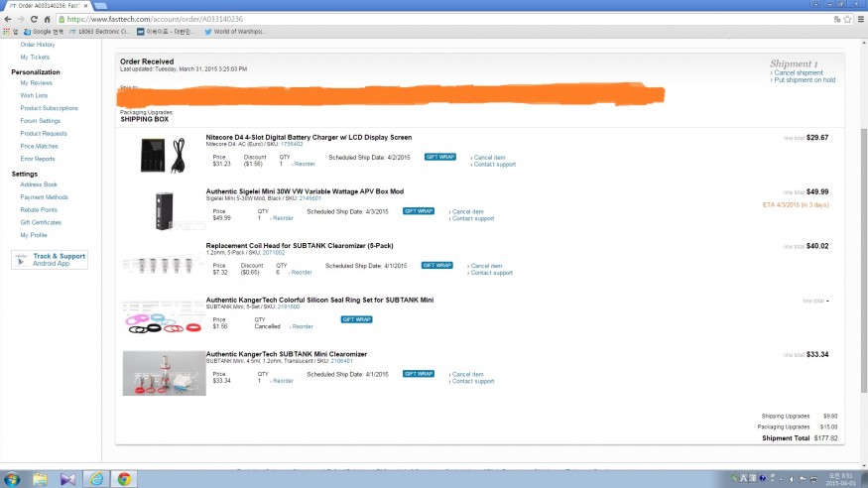This screenshot has width=868, height=488.
Task: Click Track & Support Android App banner
Action: coord(50,260)
